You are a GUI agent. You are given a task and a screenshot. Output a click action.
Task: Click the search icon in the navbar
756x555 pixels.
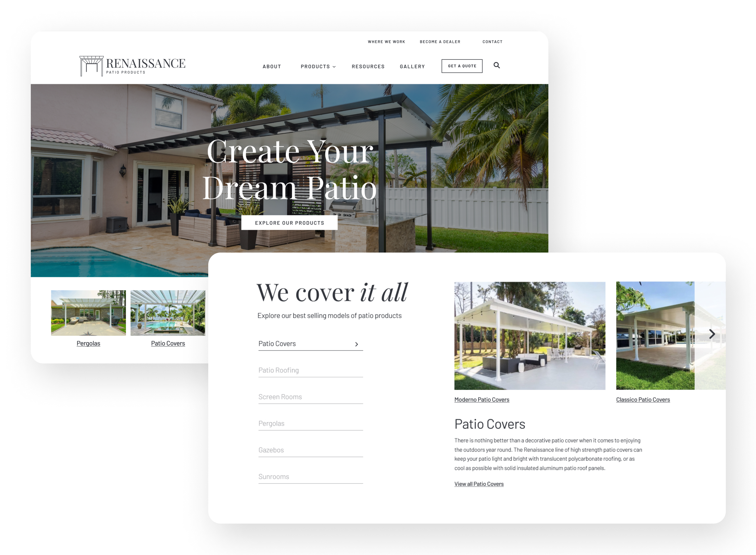point(497,65)
